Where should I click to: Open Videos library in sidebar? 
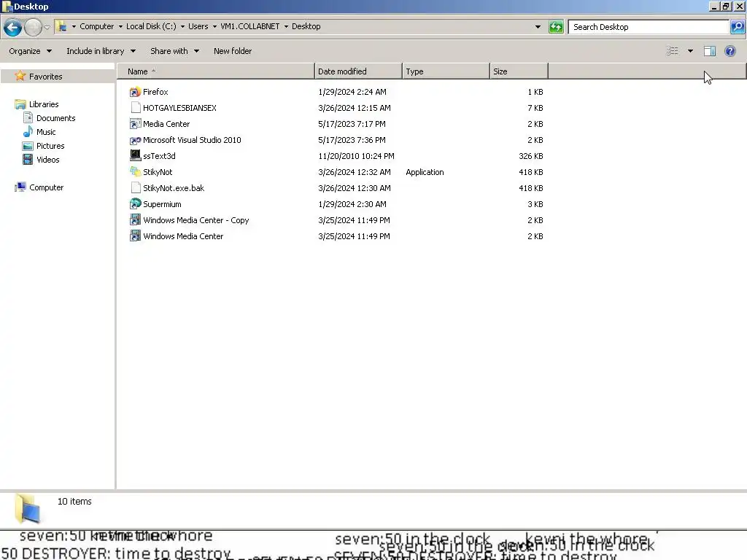47,160
